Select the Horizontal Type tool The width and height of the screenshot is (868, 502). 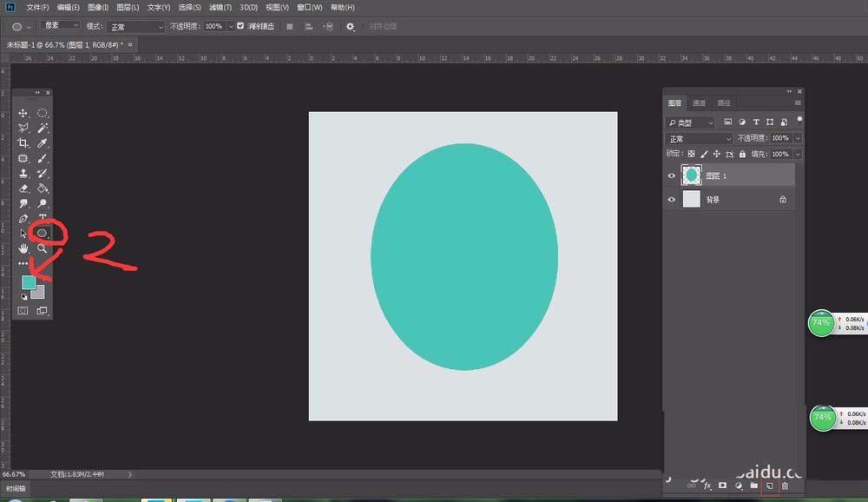point(43,218)
